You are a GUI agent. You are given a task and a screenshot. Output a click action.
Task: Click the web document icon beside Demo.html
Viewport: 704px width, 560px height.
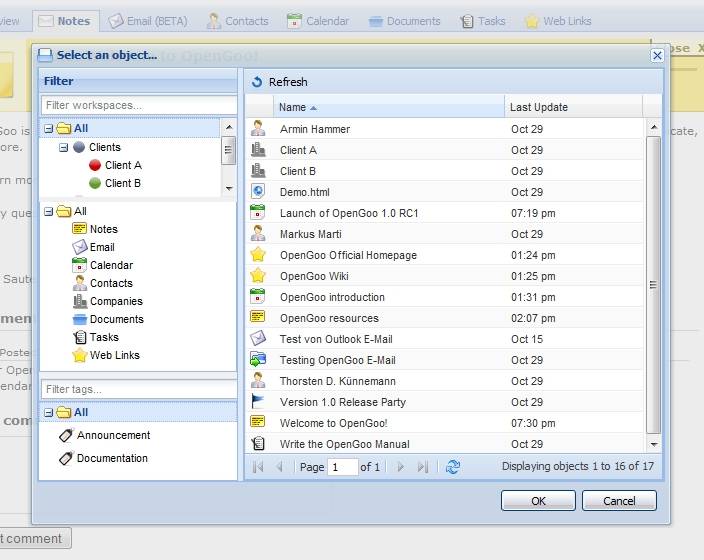(258, 192)
